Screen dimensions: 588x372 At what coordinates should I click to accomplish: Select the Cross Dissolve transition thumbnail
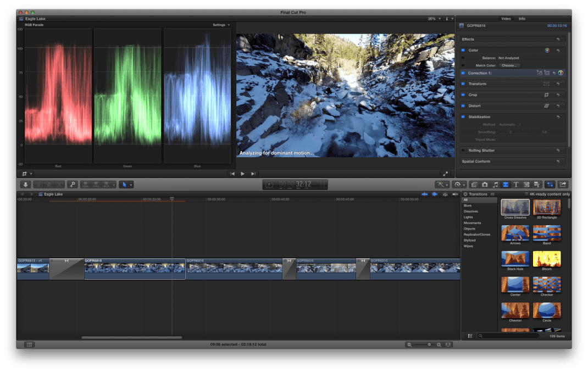515,207
